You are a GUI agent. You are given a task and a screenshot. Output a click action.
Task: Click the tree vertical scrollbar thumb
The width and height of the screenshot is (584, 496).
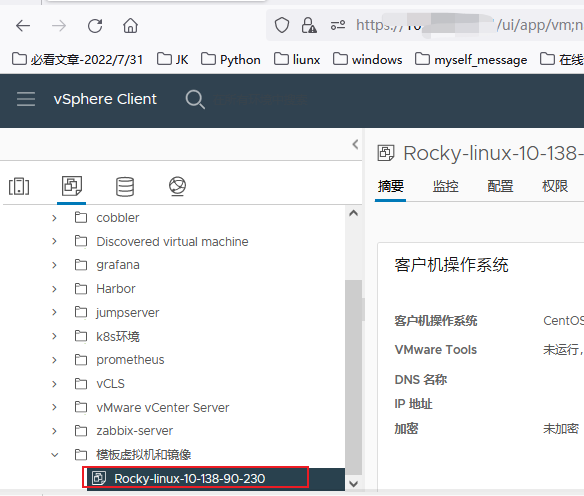353,378
